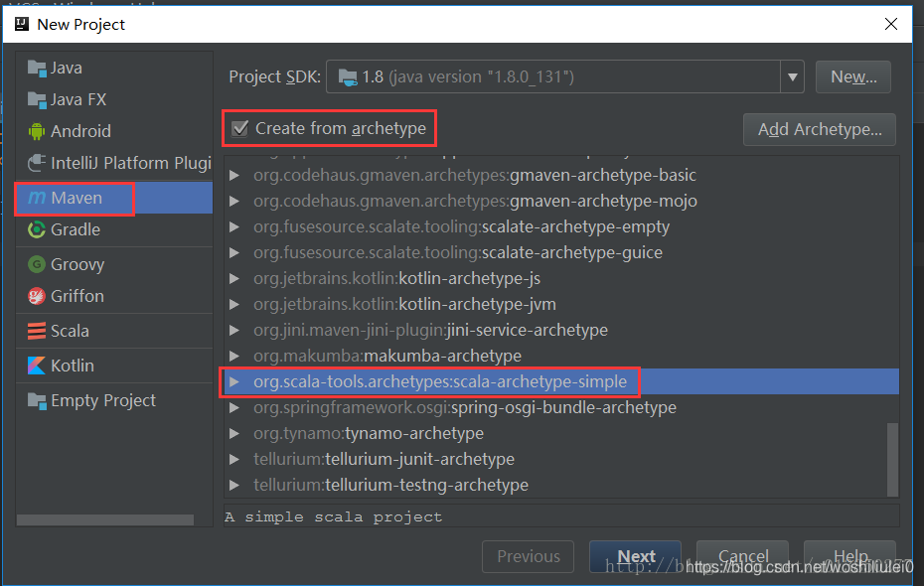Open the Project SDK dropdown arrow
Image resolution: width=924 pixels, height=586 pixels.
tap(793, 77)
